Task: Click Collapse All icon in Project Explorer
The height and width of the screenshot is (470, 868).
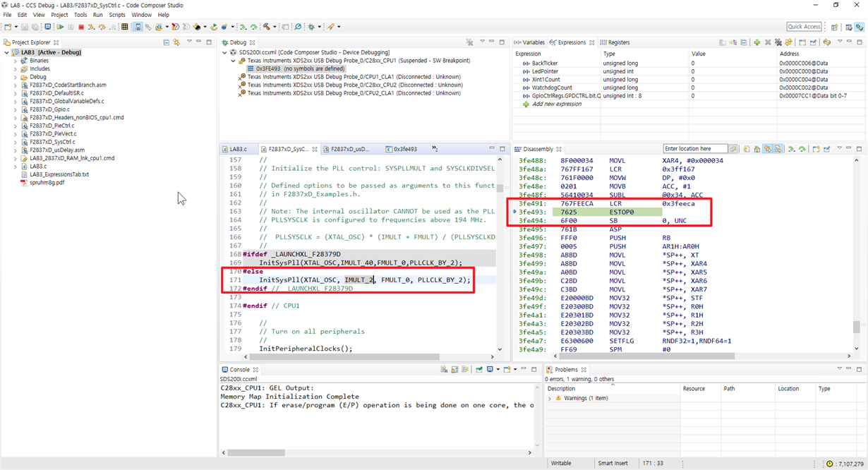Action: [x=167, y=42]
